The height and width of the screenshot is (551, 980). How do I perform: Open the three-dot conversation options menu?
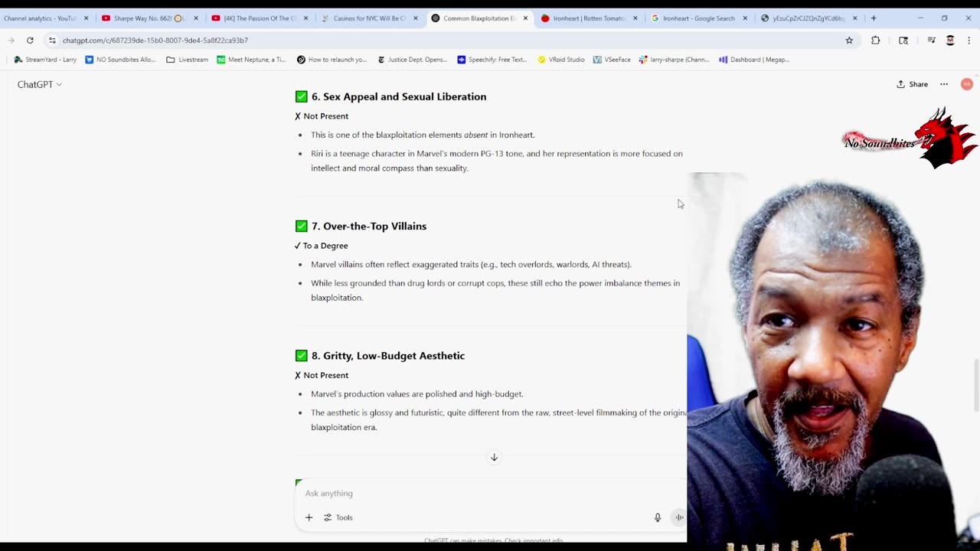(944, 84)
